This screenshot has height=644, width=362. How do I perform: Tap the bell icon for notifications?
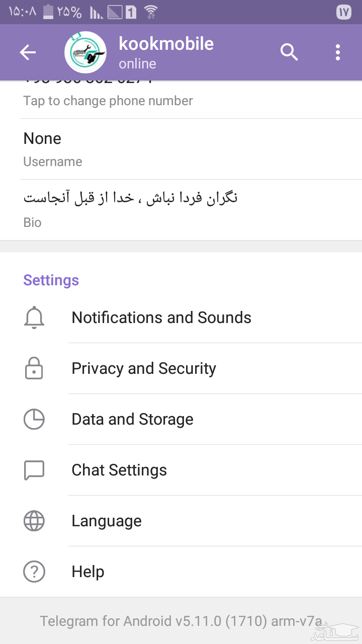click(x=34, y=318)
